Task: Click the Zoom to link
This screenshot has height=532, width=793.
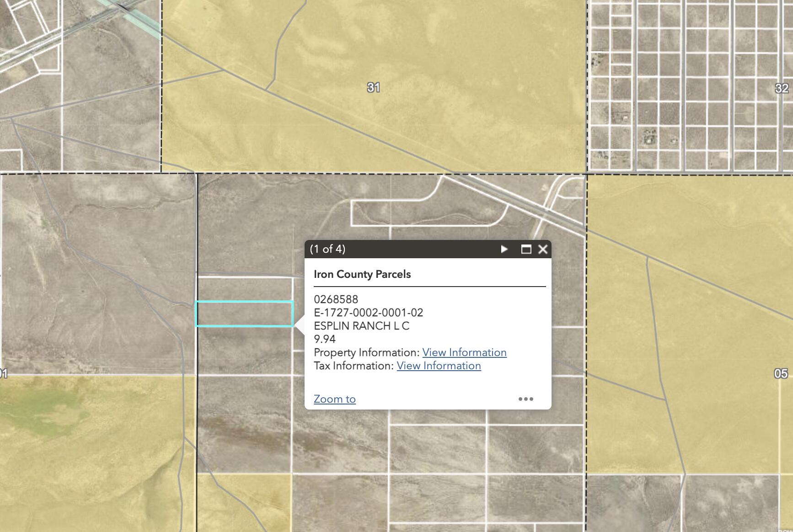Action: pyautogui.click(x=334, y=399)
